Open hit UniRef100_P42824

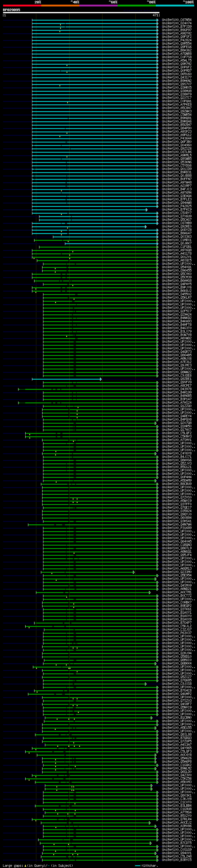pos(177,40)
